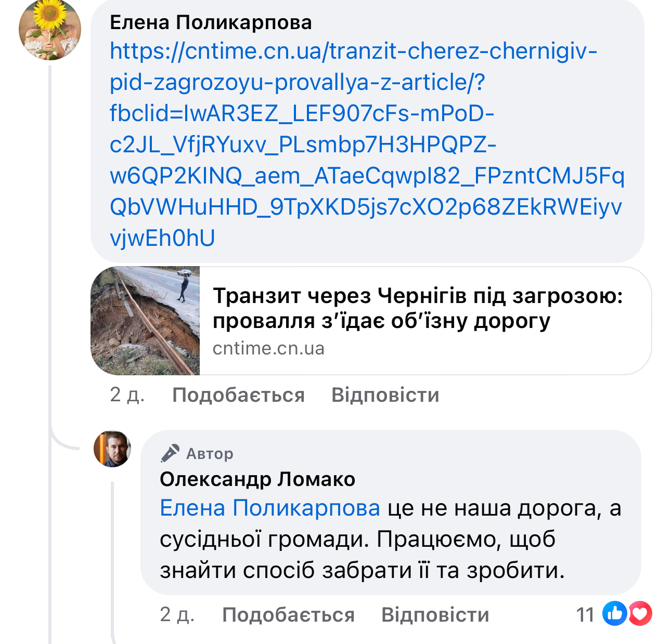The height and width of the screenshot is (644, 671).
Task: Open Олександр Ломако's profile from reply name
Action: [x=257, y=479]
